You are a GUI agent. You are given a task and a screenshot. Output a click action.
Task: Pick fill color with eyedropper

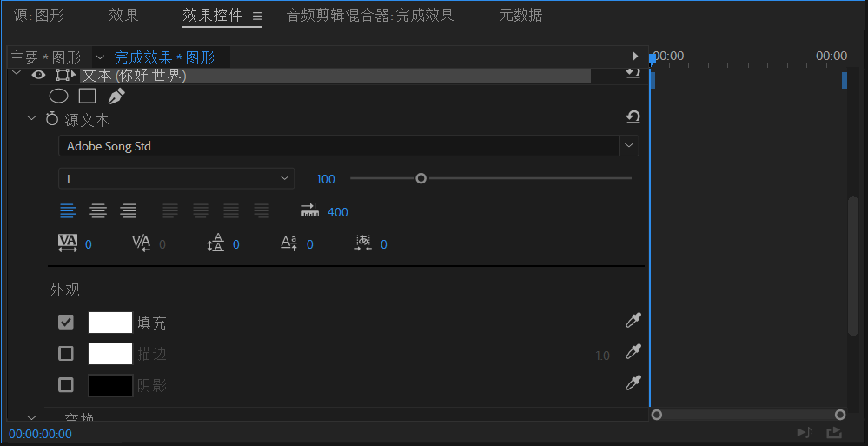[633, 320]
